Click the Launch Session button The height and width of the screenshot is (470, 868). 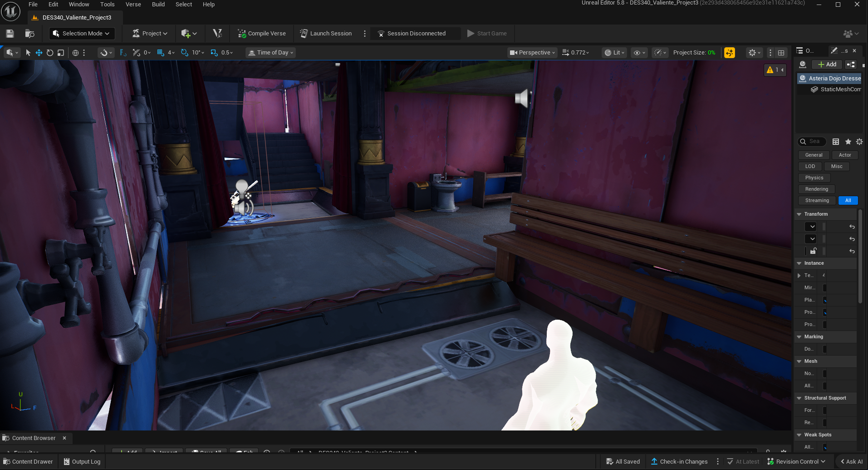point(326,34)
